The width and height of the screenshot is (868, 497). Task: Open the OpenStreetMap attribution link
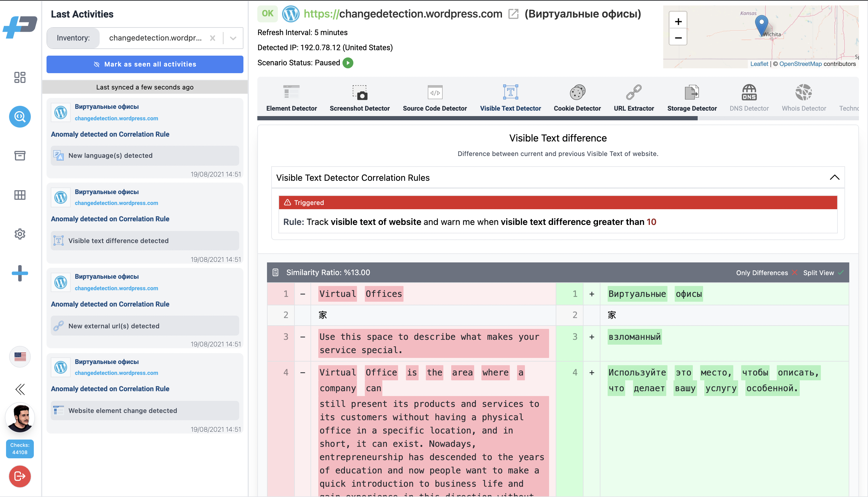coord(800,64)
